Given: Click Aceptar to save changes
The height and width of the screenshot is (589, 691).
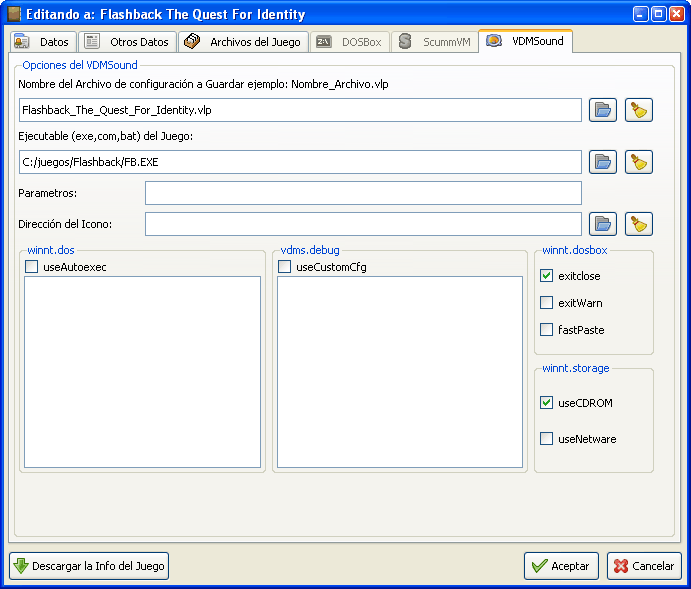Looking at the screenshot, I should 561,566.
